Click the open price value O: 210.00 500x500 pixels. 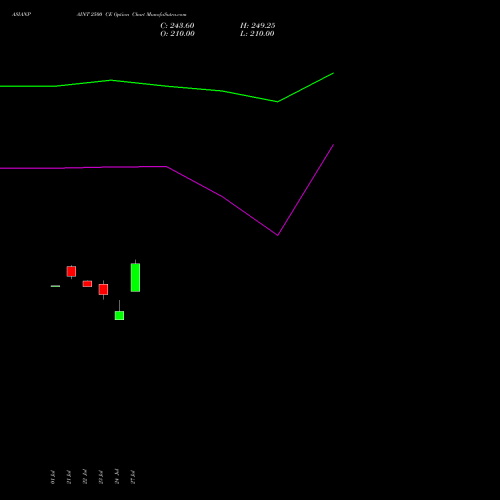(177, 34)
